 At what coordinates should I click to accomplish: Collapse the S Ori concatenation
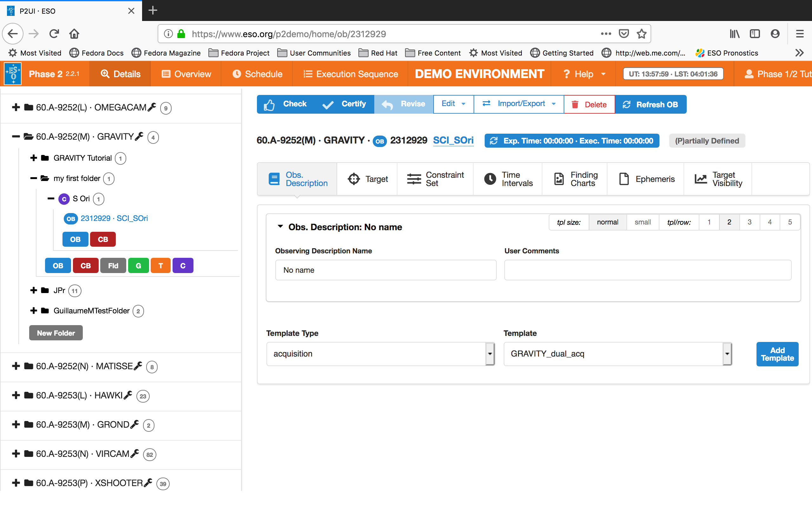pyautogui.click(x=51, y=198)
